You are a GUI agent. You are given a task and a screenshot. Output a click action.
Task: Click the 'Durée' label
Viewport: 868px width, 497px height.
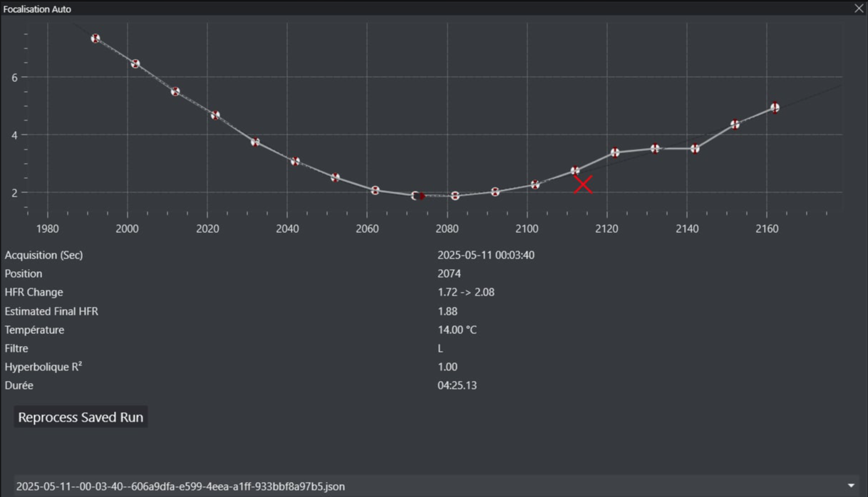[x=19, y=385]
